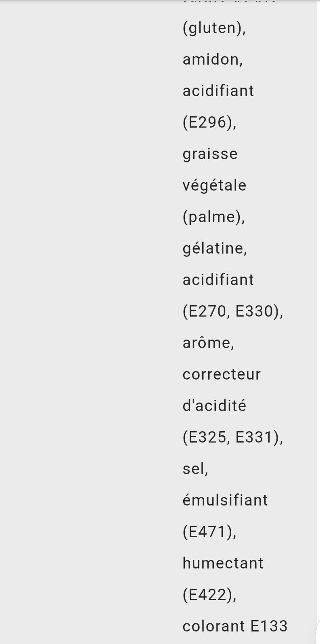Tap the "(palme)," text

click(x=214, y=217)
